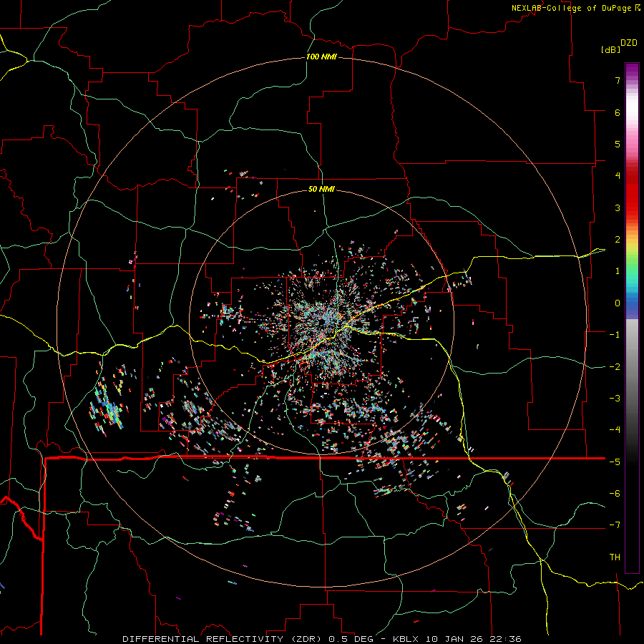Click the DZD scale title
Viewport: 644px width, 644px height.
click(629, 43)
